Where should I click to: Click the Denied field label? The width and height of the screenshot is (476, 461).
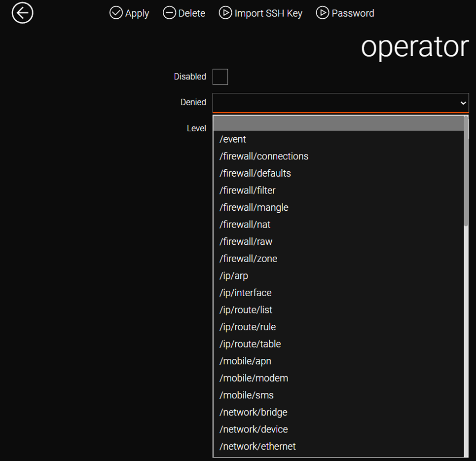point(193,102)
